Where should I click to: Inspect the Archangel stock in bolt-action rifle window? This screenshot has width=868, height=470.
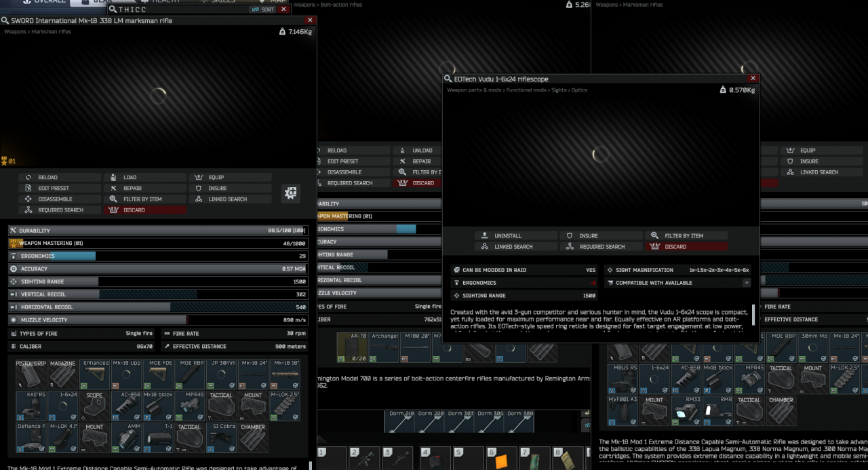[x=384, y=347]
